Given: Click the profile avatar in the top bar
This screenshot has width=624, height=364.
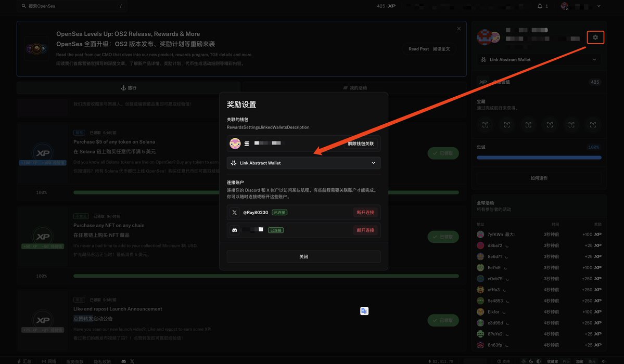Looking at the screenshot, I should 564,6.
